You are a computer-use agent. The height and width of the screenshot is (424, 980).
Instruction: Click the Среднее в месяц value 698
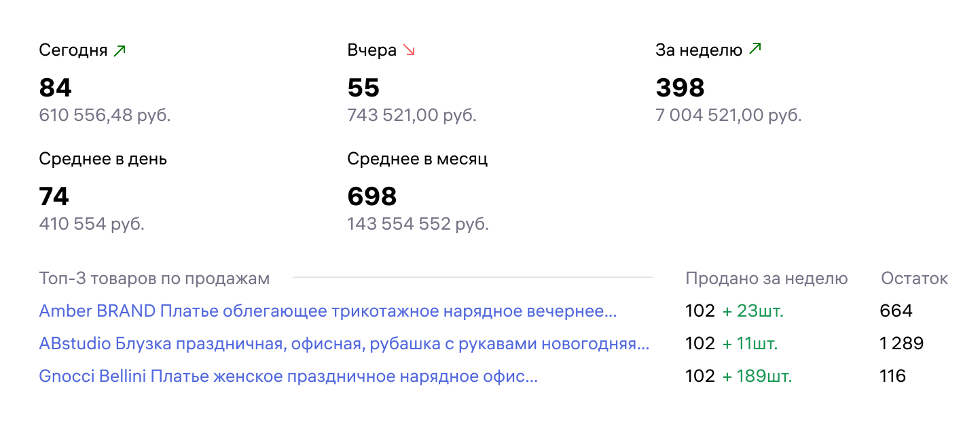(x=371, y=197)
